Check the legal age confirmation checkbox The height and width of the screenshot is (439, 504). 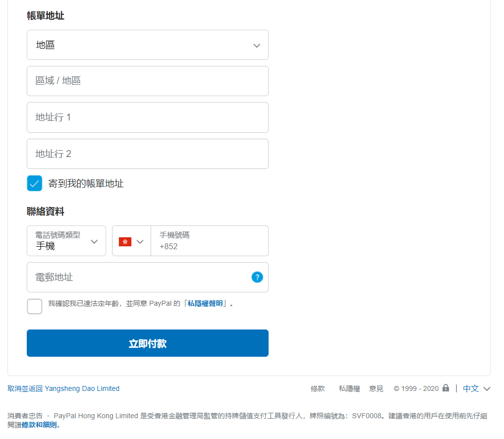(x=34, y=306)
